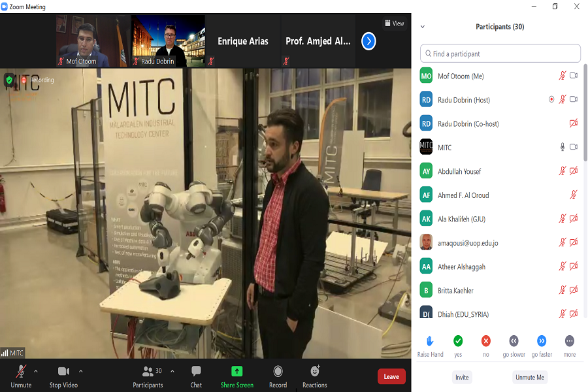This screenshot has height=392, width=588.
Task: Collapse the Participants panel chevron
Action: pyautogui.click(x=423, y=27)
